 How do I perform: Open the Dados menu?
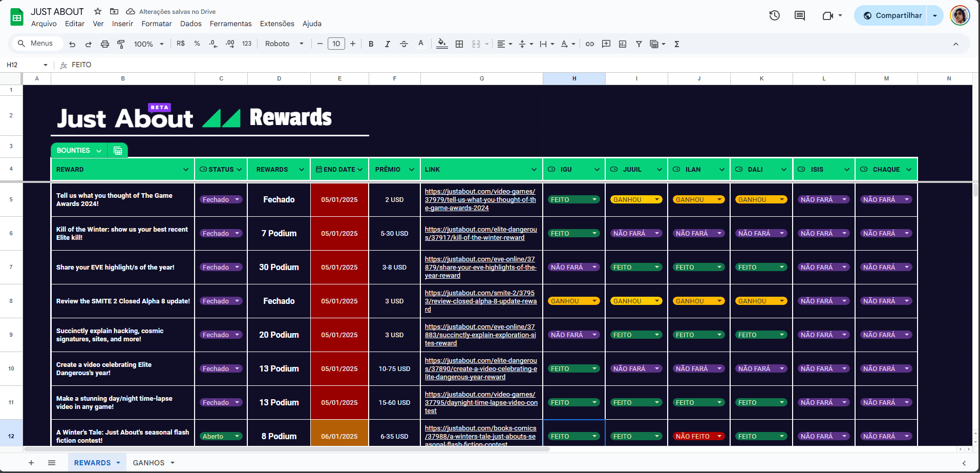click(190, 24)
